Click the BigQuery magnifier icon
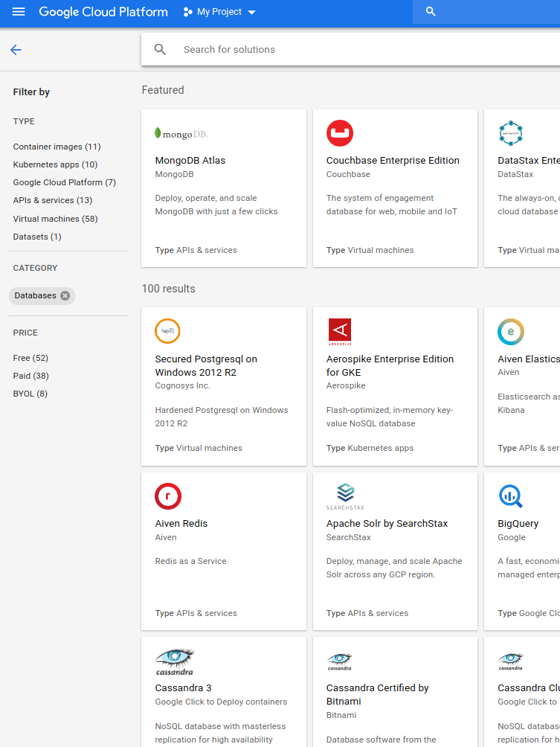560x747 pixels. coord(511,496)
